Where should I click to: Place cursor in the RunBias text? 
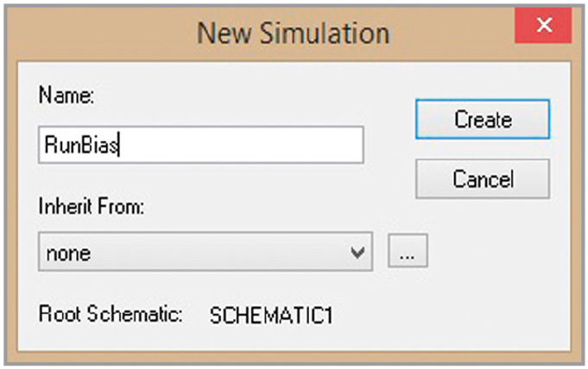[81, 145]
